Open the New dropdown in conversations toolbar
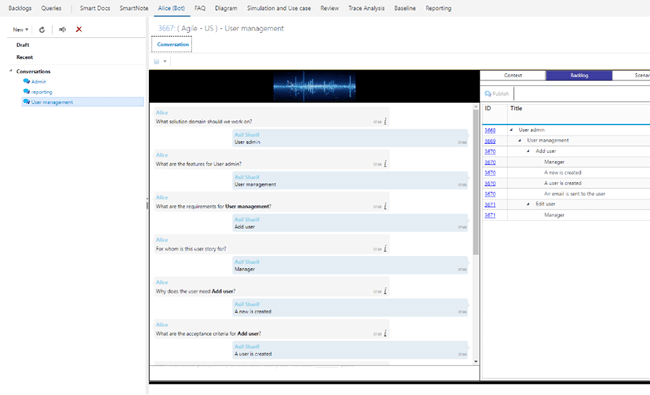Image resolution: width=650 pixels, height=395 pixels. click(x=20, y=29)
